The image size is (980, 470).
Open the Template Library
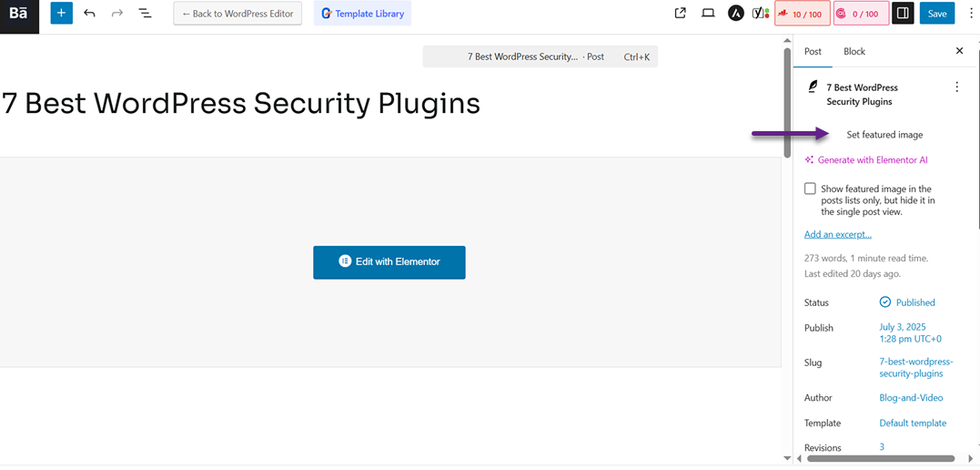click(x=362, y=13)
